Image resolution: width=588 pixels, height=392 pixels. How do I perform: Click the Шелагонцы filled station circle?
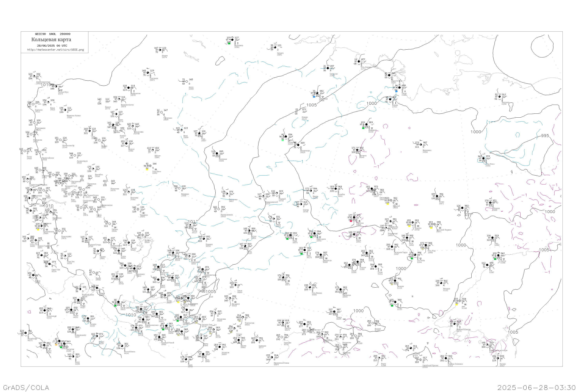(298, 145)
